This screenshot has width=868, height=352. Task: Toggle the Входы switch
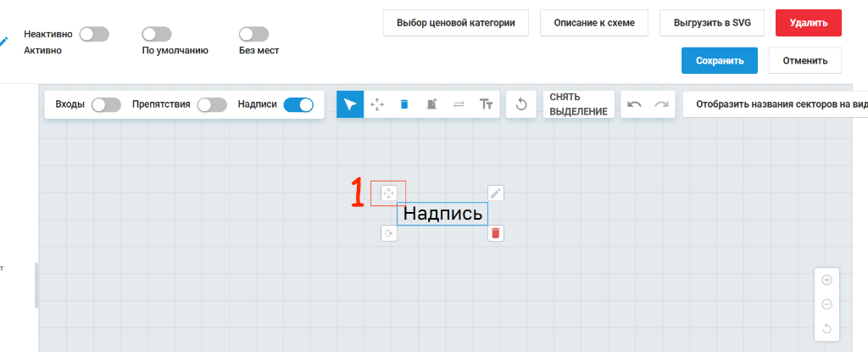(106, 105)
